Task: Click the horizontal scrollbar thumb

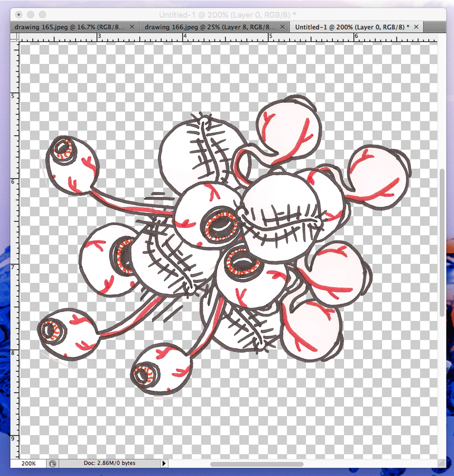Action: tap(257, 464)
